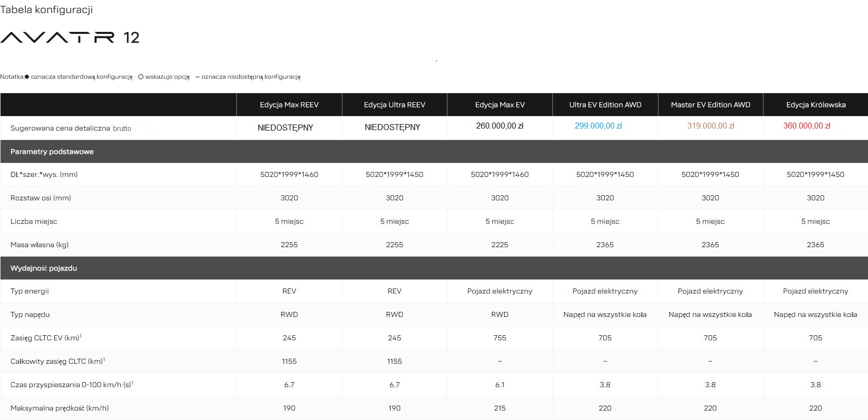Click the hollow circle option legend symbol
Image resolution: width=868 pixels, height=420 pixels.
tap(141, 77)
